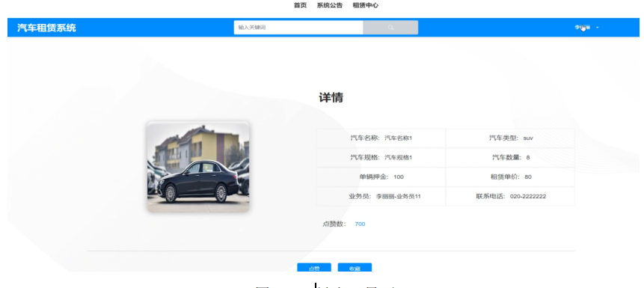Click the 点赞 button
The width and height of the screenshot is (644, 288).
tap(314, 268)
